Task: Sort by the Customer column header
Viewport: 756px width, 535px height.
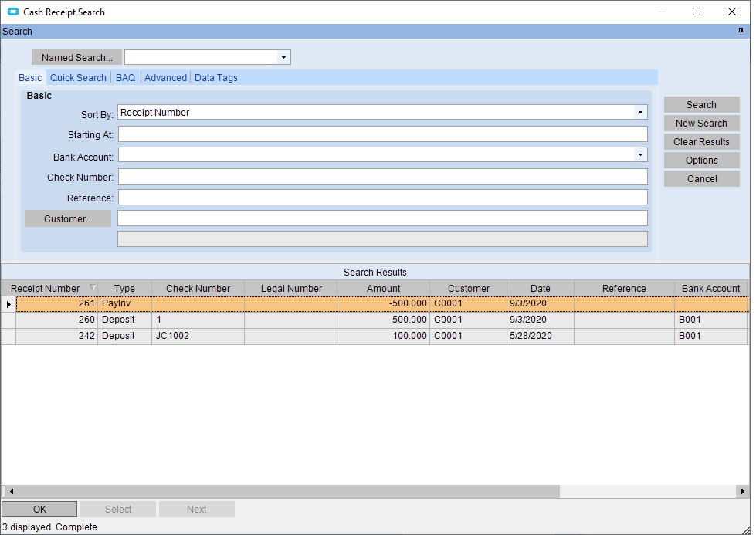Action: pos(468,288)
